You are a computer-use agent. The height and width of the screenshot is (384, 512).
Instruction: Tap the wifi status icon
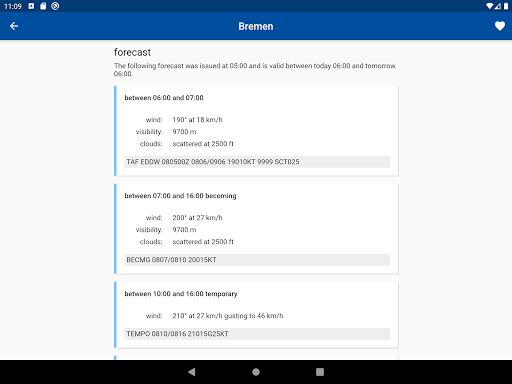click(489, 6)
